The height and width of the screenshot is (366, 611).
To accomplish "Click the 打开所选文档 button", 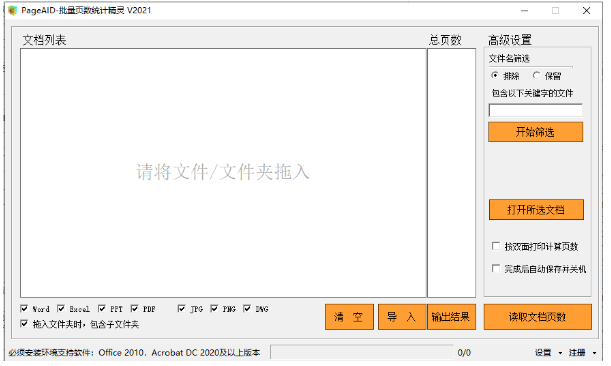I will [x=536, y=210].
